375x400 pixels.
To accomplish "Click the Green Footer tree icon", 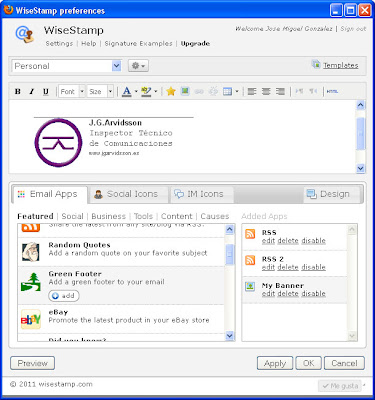I will click(31, 282).
